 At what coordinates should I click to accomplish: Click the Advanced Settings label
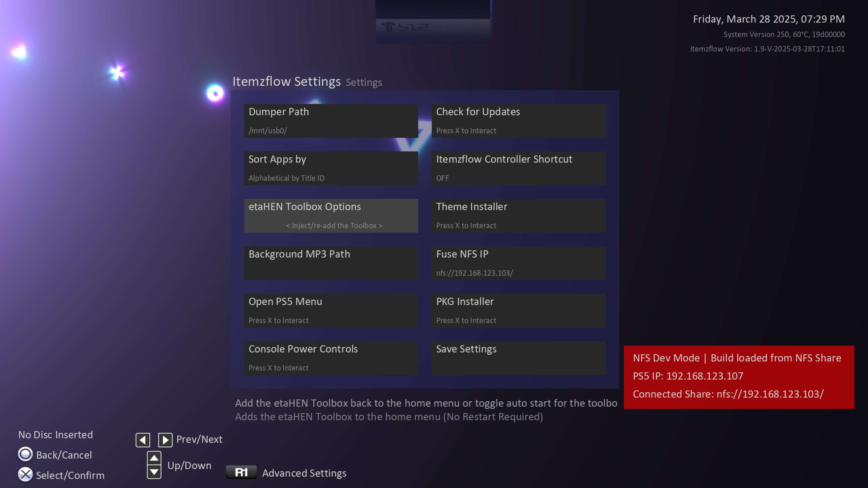click(304, 473)
